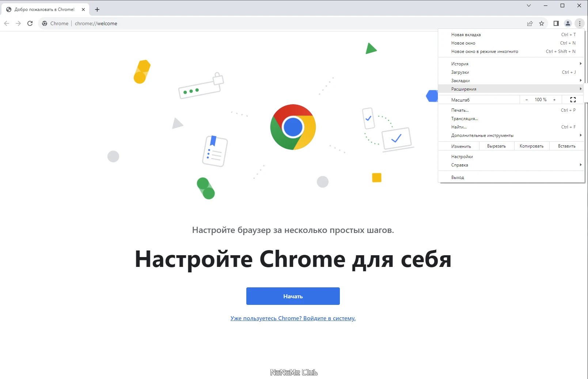Open a new tab with plus button

tap(97, 9)
